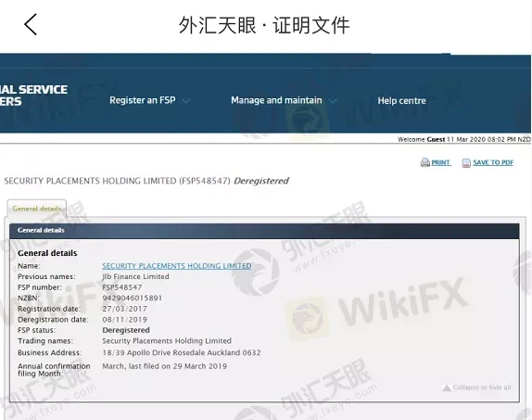Select the General details tab
This screenshot has height=420, width=532.
(x=37, y=209)
